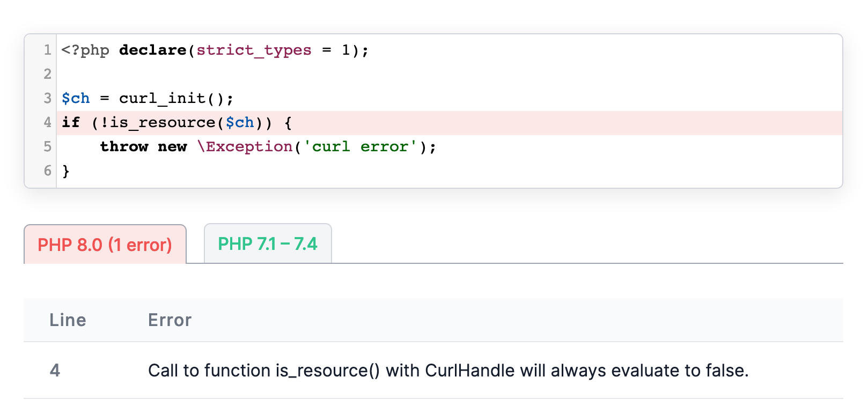Switch to the PHP 8.0 (1 error) tab
The image size is (868, 414).
tap(105, 245)
